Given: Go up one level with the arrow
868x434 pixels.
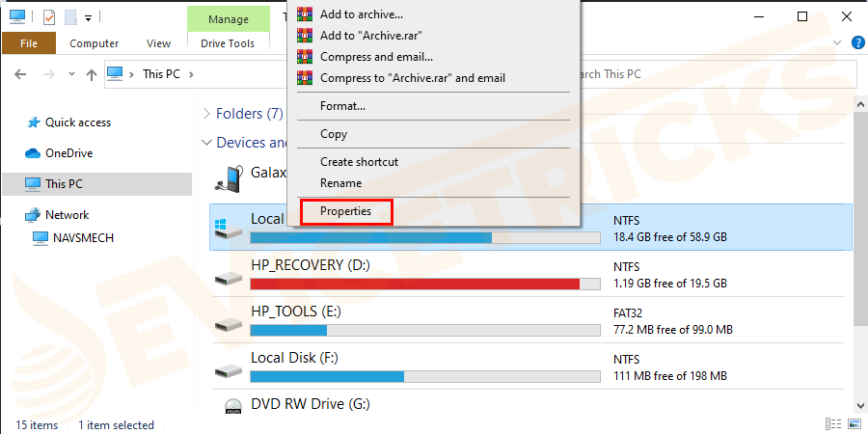Looking at the screenshot, I should pos(91,73).
